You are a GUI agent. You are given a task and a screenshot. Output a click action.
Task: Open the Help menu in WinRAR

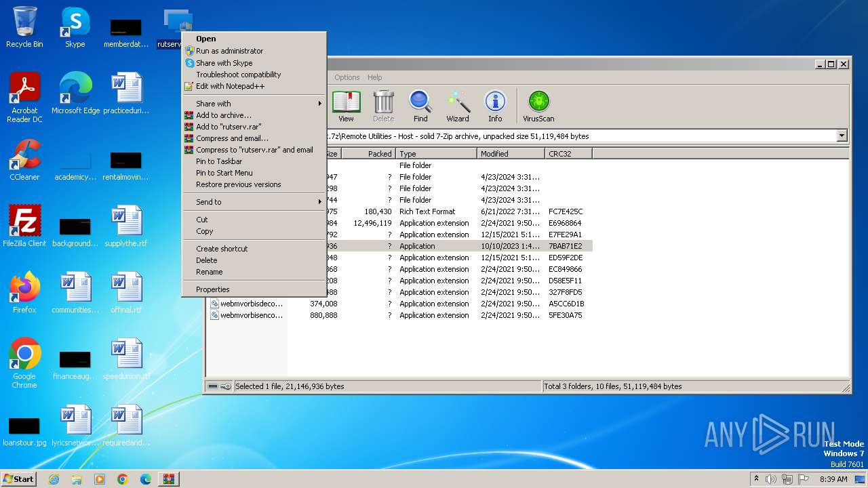374,77
